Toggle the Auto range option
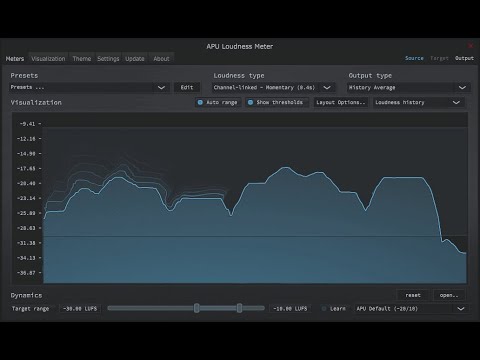The width and height of the screenshot is (480, 360). (218, 102)
